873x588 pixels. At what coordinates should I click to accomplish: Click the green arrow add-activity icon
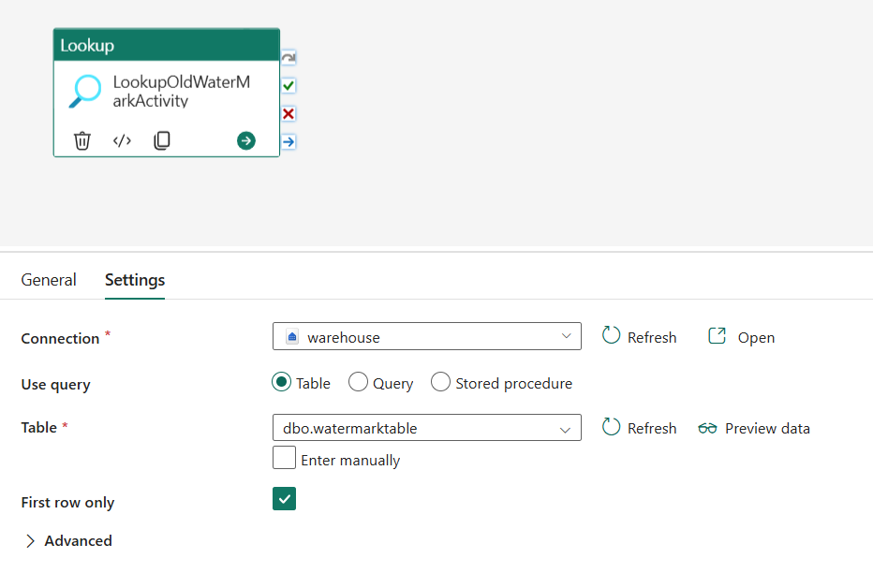[x=246, y=140]
